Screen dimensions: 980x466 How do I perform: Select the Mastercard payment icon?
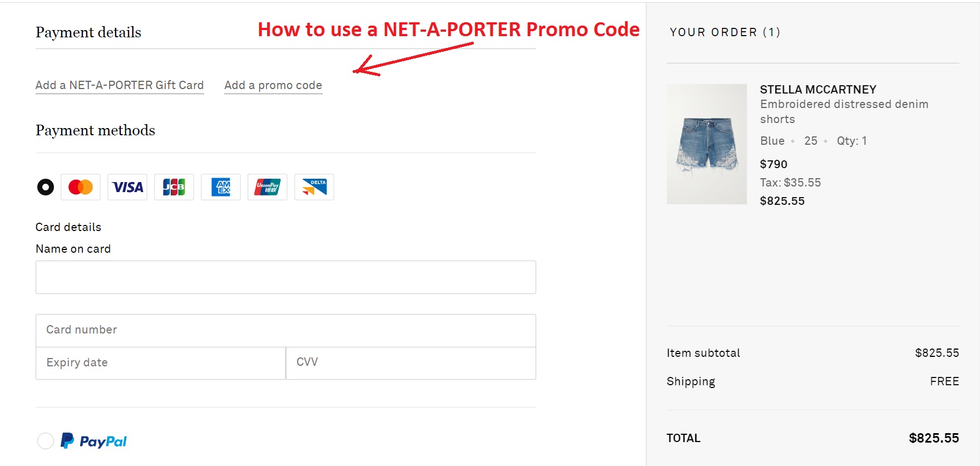point(80,187)
